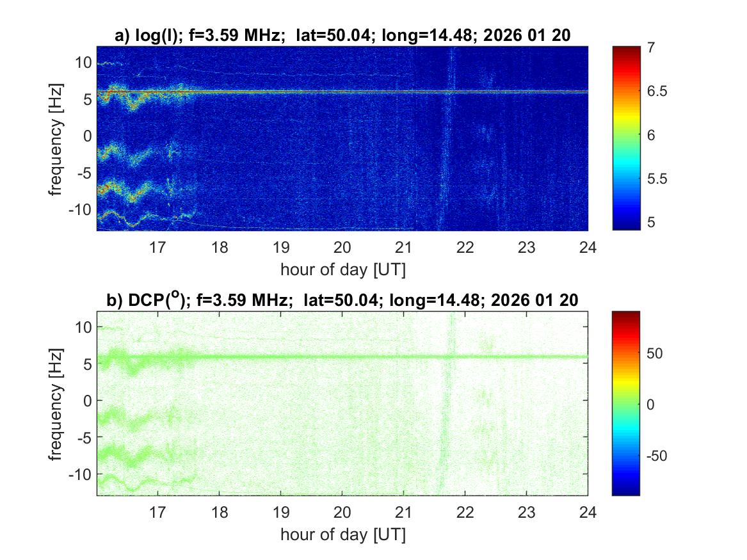Click the 20 hour tick label under the top plot
Image resolution: width=747 pixels, height=560 pixels.
pos(342,248)
